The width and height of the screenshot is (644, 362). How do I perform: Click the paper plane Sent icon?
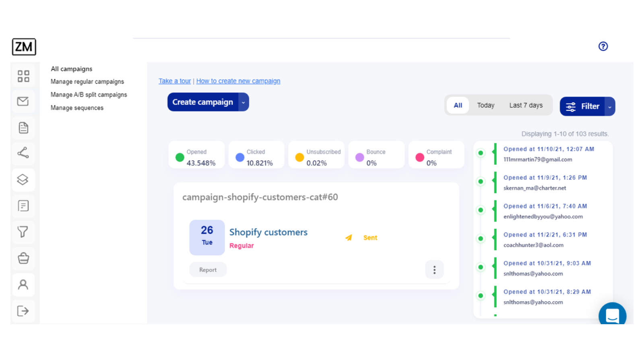click(x=349, y=238)
